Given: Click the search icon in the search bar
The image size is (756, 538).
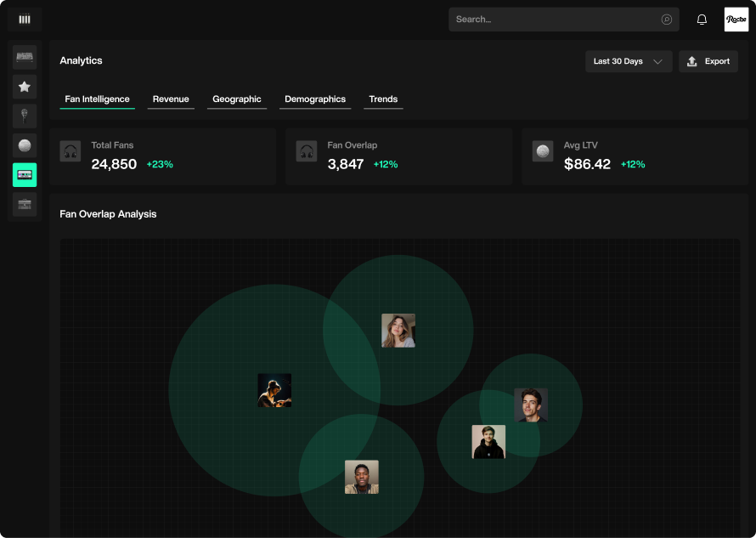Looking at the screenshot, I should tap(666, 20).
